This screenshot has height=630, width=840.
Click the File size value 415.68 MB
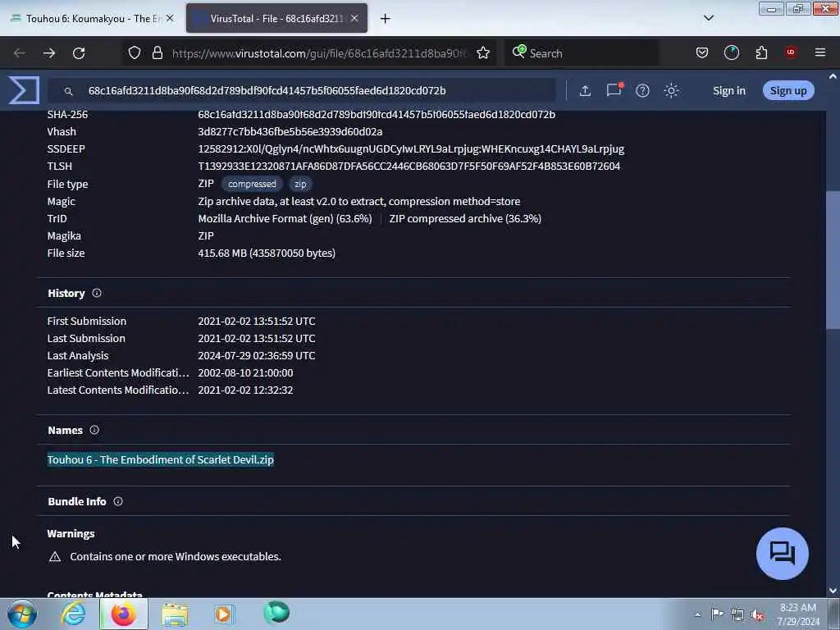coord(267,253)
